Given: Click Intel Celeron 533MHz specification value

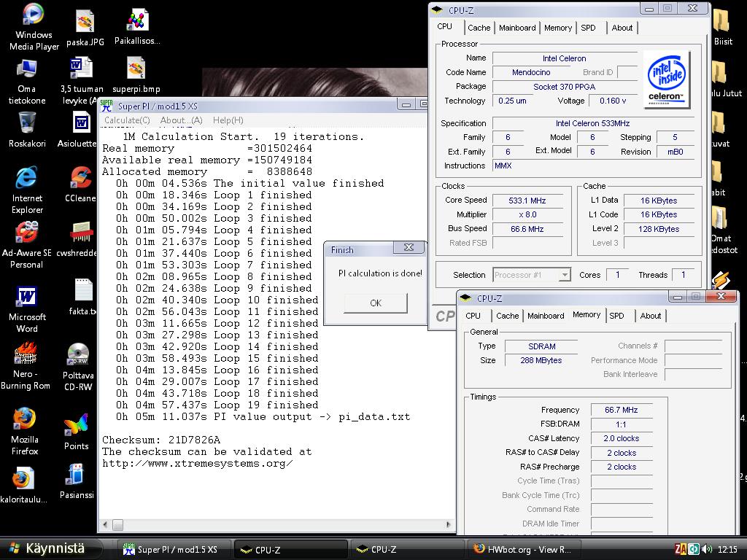Looking at the screenshot, I should [592, 123].
